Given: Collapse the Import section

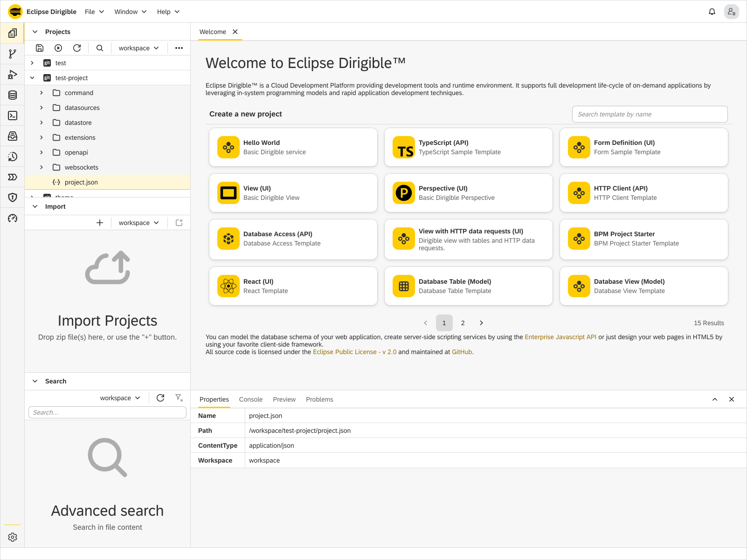Looking at the screenshot, I should point(35,206).
